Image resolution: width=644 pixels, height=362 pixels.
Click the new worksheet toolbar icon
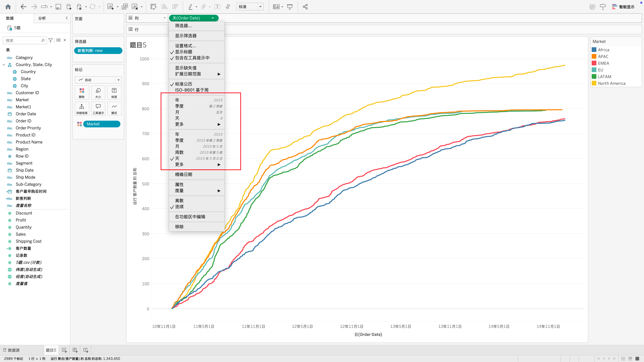coord(111,7)
